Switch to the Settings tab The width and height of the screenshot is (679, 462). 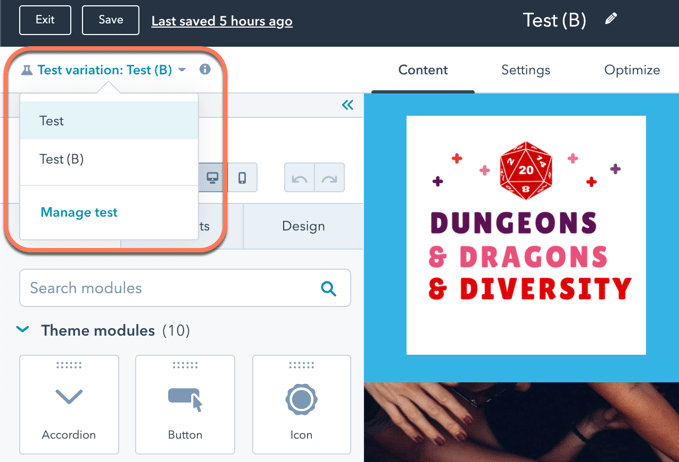526,70
